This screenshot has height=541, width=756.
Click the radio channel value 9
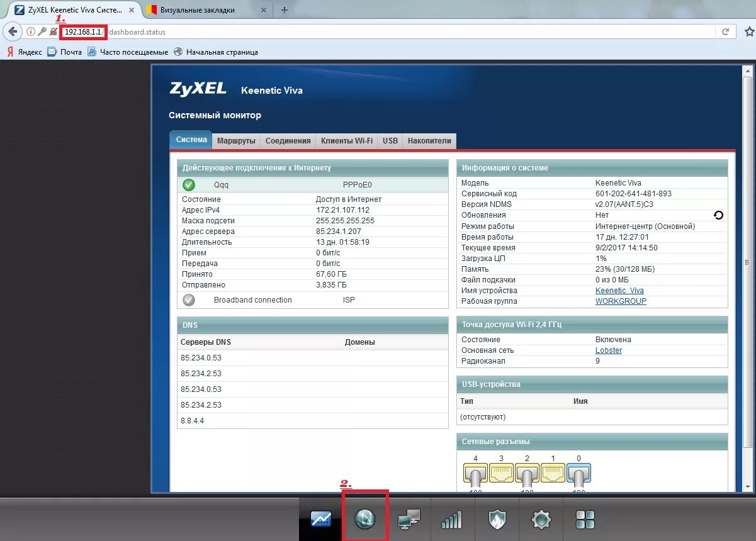(x=597, y=361)
